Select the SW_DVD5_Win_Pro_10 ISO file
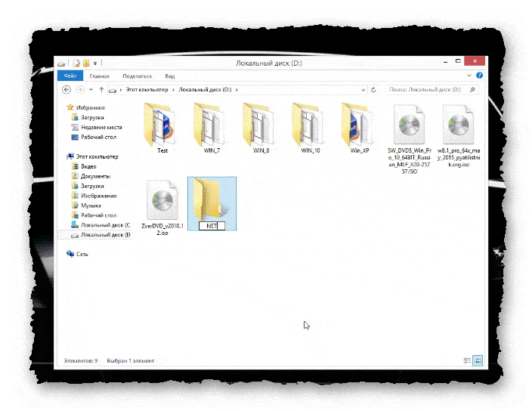The width and height of the screenshot is (532, 411). tap(409, 139)
